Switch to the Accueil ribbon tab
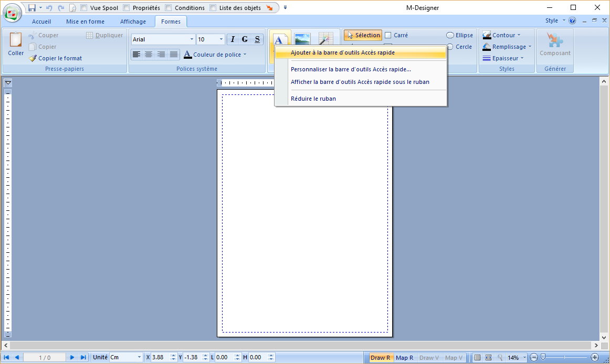Image resolution: width=610 pixels, height=364 pixels. click(41, 22)
